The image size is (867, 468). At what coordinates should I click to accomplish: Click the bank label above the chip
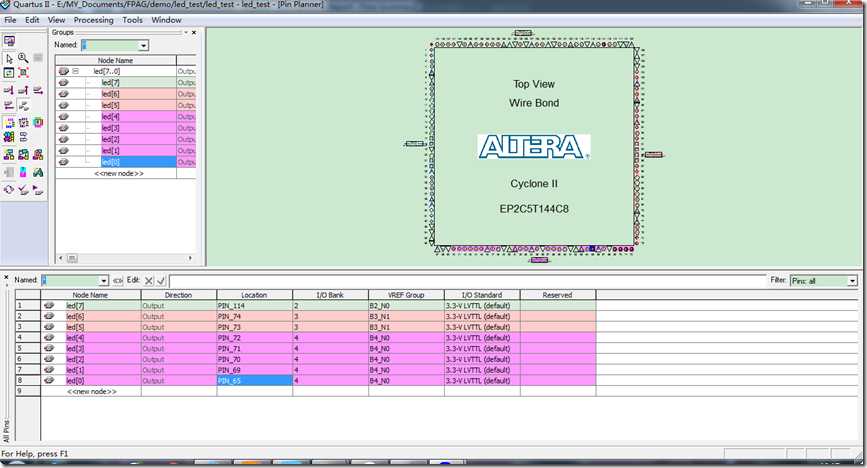pyautogui.click(x=523, y=33)
